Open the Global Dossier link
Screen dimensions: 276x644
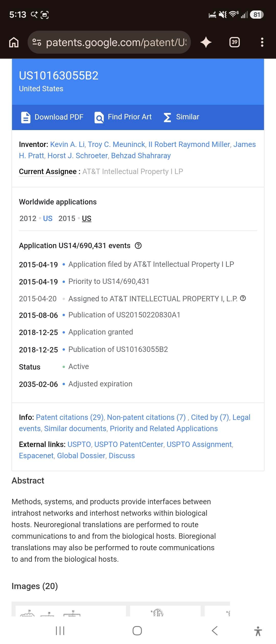tap(81, 456)
